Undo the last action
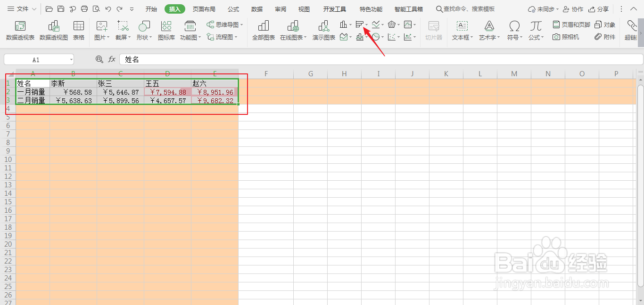Image resolution: width=644 pixels, height=305 pixels. pos(108,9)
